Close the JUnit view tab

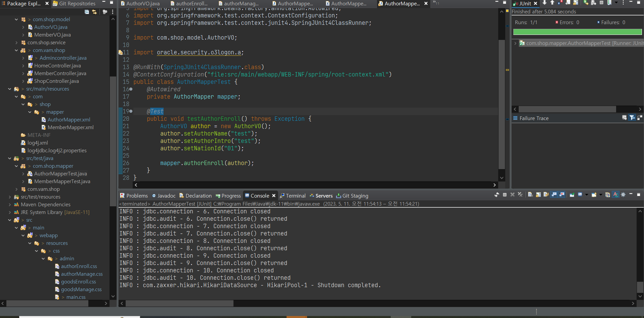point(535,3)
